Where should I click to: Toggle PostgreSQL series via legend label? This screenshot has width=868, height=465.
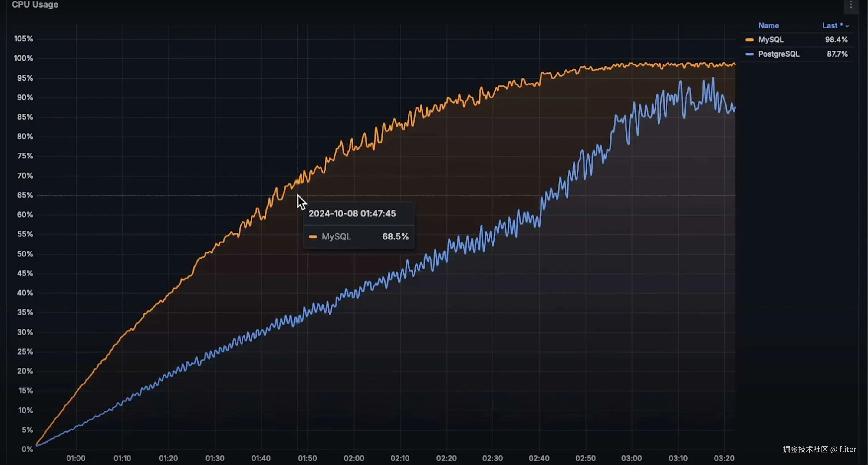pos(778,54)
